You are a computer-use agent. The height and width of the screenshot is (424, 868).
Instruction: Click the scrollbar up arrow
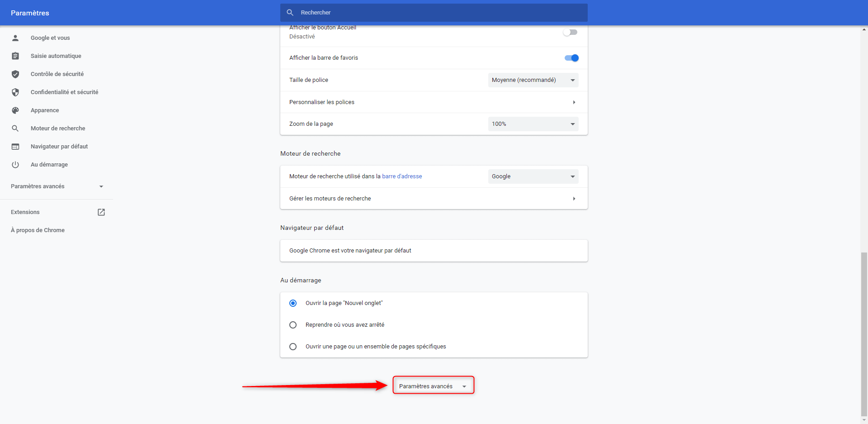864,29
